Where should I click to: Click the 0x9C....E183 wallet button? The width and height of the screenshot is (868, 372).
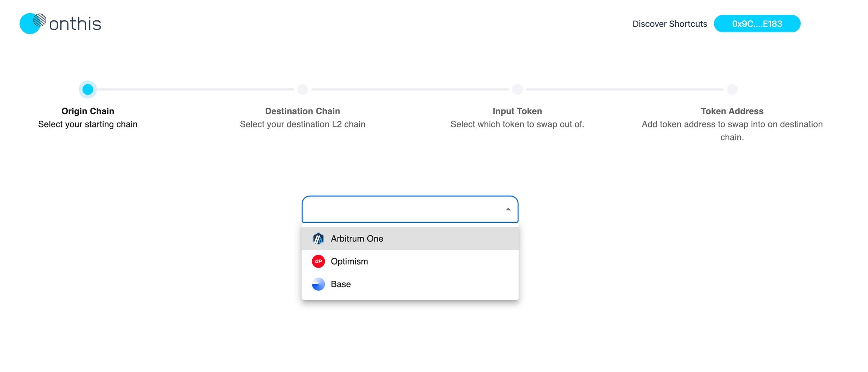757,24
